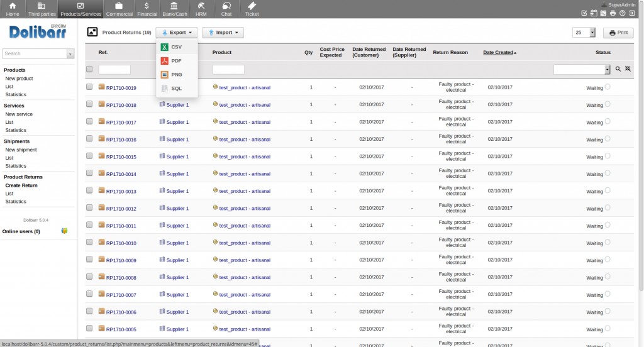
Task: Check the box for RP1710-0019
Action: click(x=89, y=87)
